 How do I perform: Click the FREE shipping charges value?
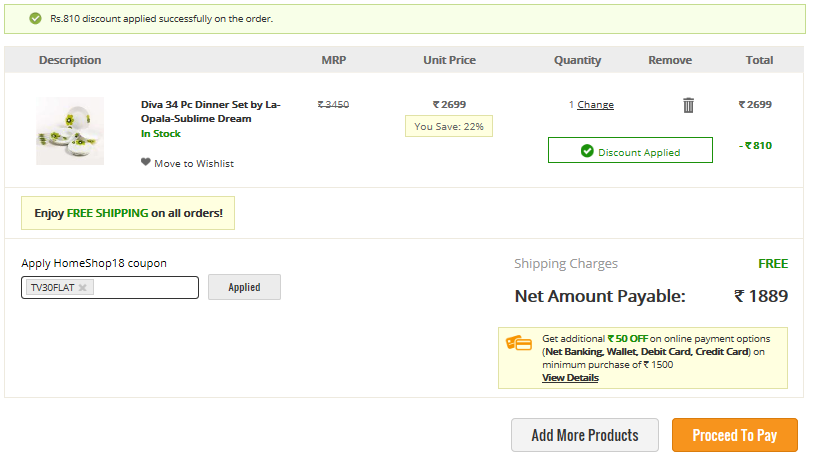[773, 263]
